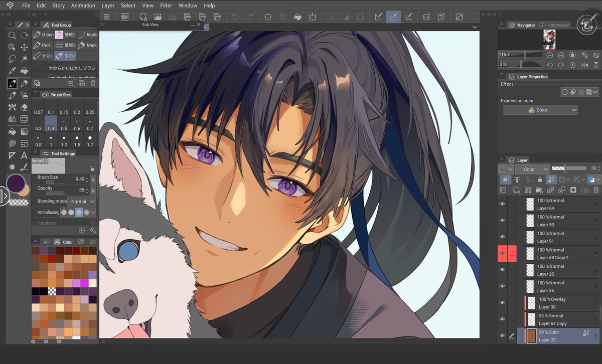Select the Eyedropper tool
The width and height of the screenshot is (602, 364).
coord(12,71)
